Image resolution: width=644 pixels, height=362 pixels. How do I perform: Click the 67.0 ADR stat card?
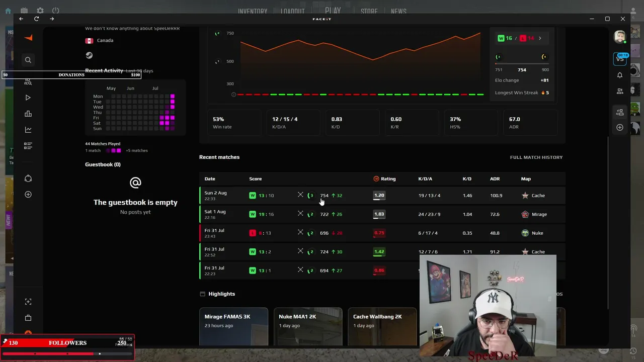530,123
